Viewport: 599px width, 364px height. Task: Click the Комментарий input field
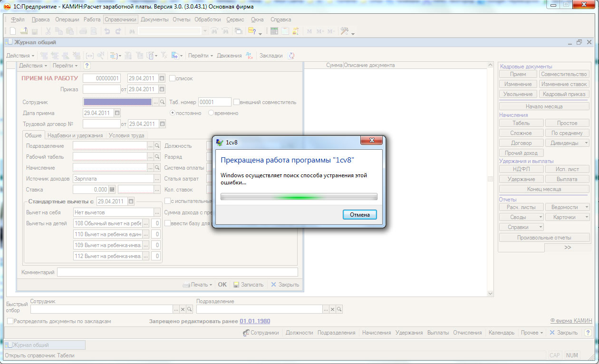177,272
